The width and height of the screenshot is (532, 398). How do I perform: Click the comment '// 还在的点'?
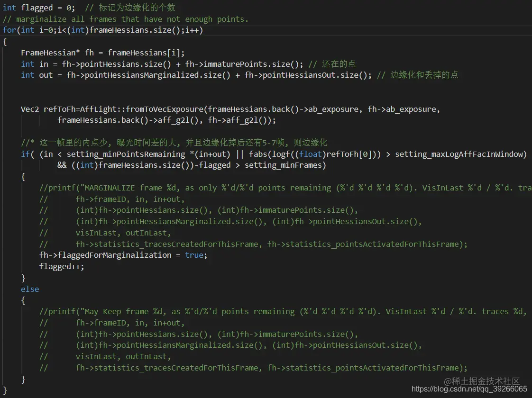pyautogui.click(x=332, y=64)
